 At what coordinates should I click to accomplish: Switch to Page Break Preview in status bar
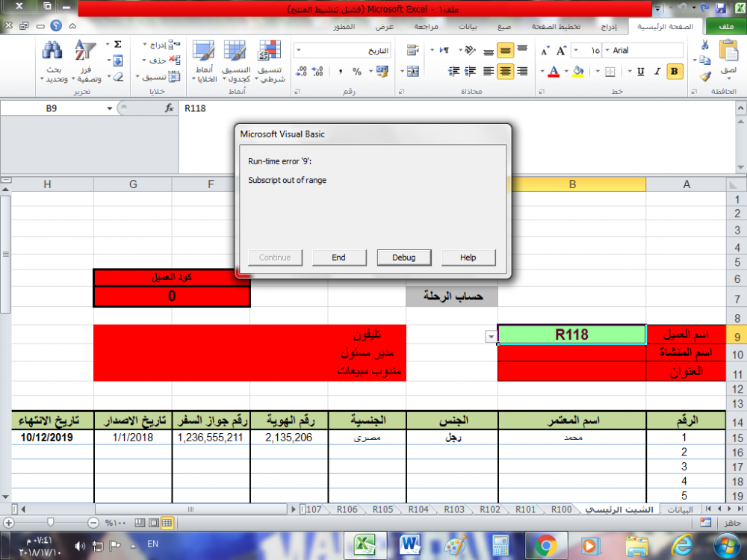tap(140, 523)
